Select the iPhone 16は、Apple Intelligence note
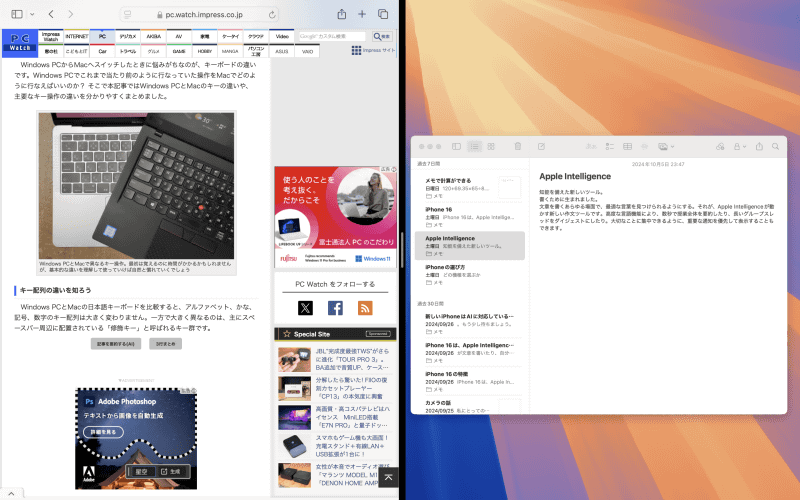Viewport: 800px width, 500px height. tap(469, 353)
